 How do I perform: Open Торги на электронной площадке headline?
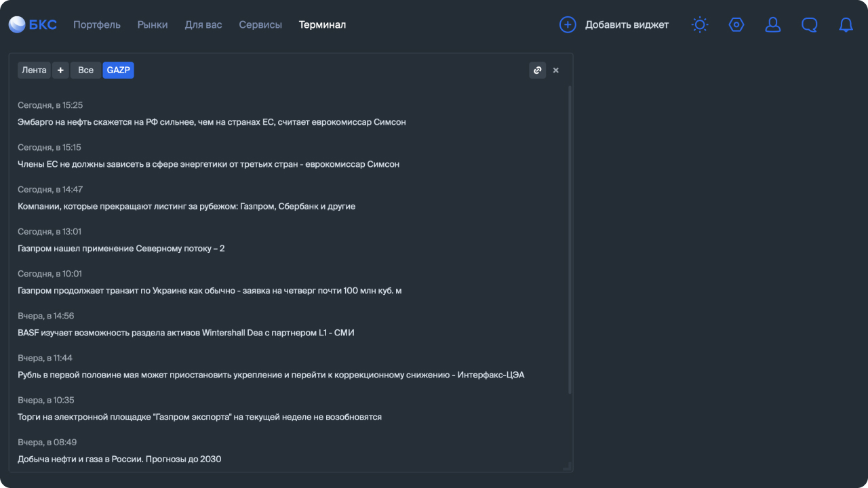tap(199, 417)
